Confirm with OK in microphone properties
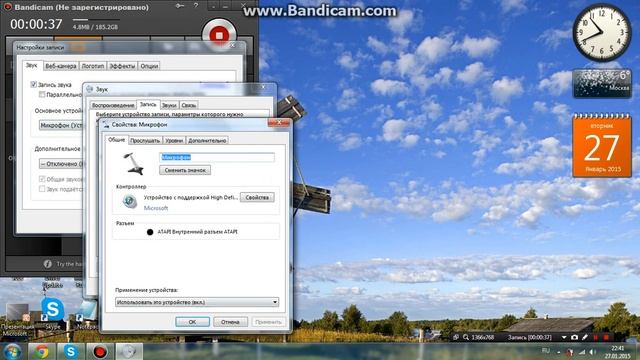Image resolution: width=640 pixels, height=360 pixels. point(192,322)
